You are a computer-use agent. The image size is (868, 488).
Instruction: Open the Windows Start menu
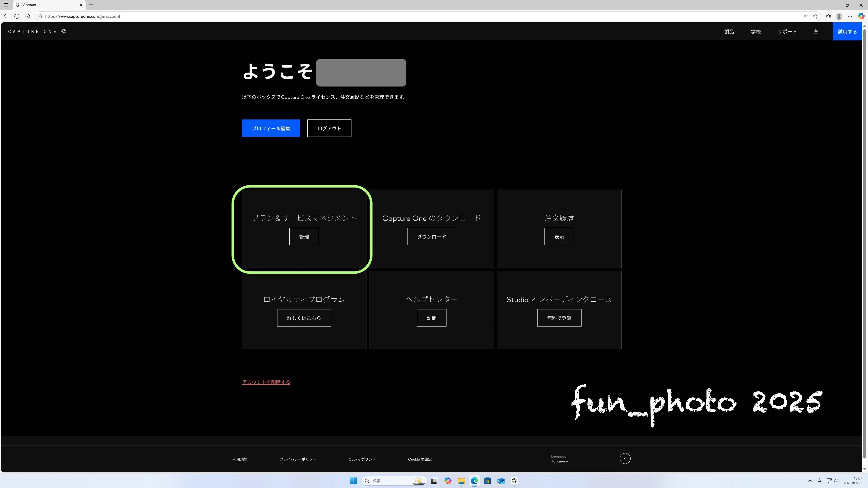(354, 481)
